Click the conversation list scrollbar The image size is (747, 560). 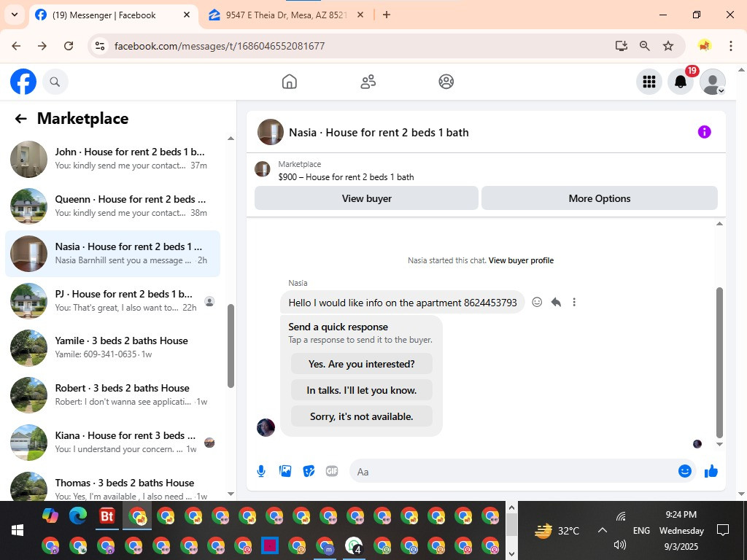point(231,346)
